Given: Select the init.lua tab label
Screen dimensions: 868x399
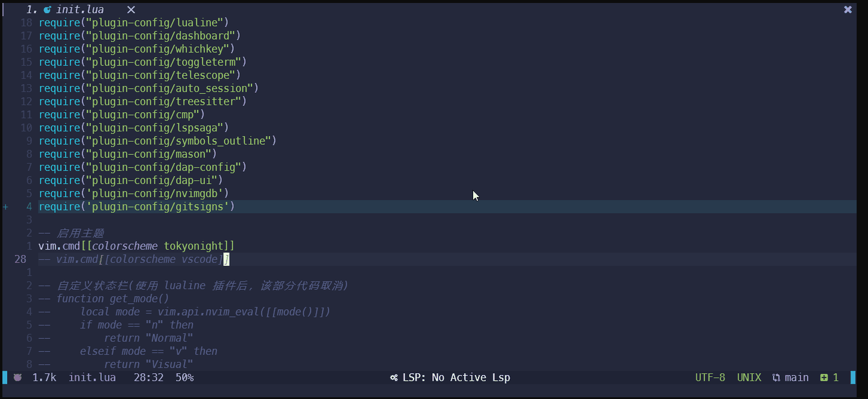Looking at the screenshot, I should (80, 10).
